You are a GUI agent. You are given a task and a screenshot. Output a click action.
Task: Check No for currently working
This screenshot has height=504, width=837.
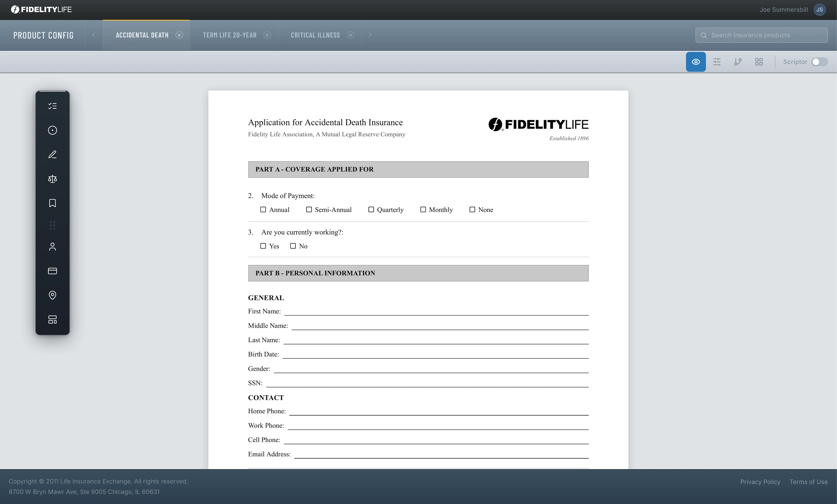point(293,246)
